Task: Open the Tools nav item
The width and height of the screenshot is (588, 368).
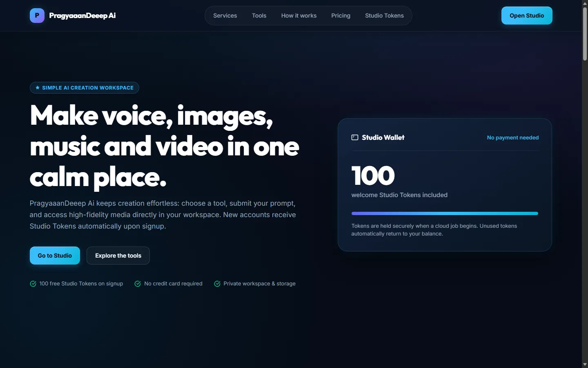Action: (x=259, y=16)
